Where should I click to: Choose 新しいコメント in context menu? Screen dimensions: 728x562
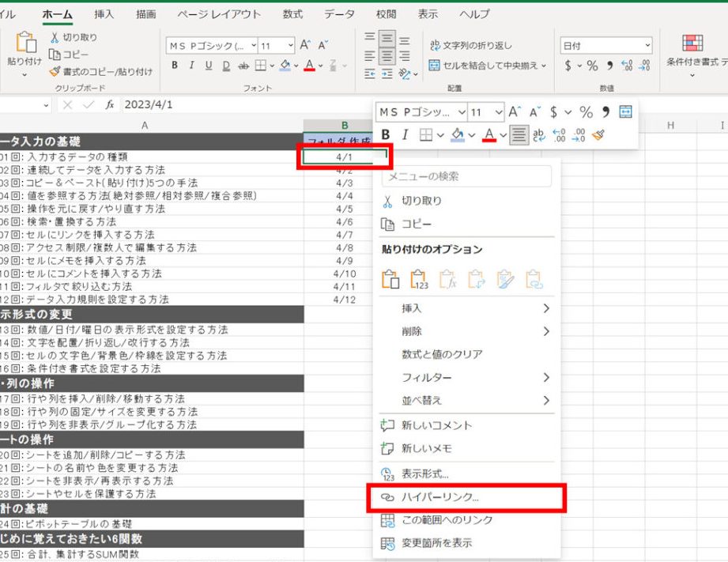[466, 425]
